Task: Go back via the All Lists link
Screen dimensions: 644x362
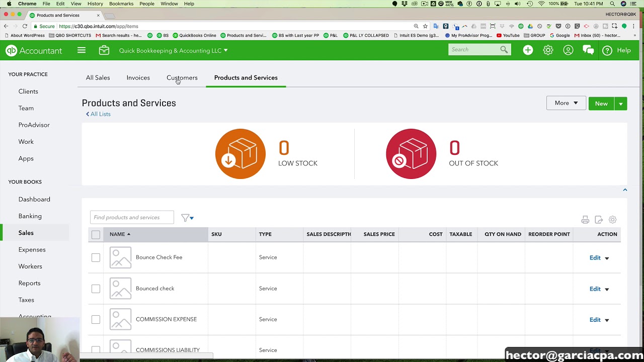Action: pyautogui.click(x=98, y=114)
